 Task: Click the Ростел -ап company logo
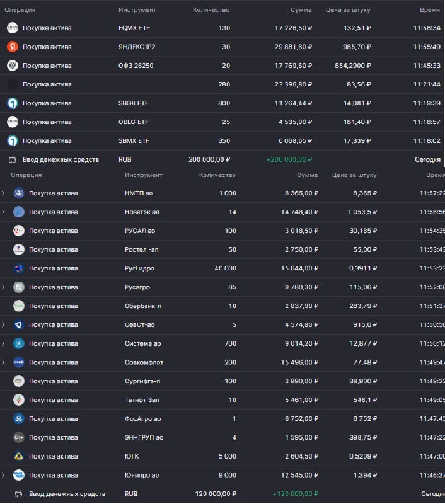coord(19,249)
